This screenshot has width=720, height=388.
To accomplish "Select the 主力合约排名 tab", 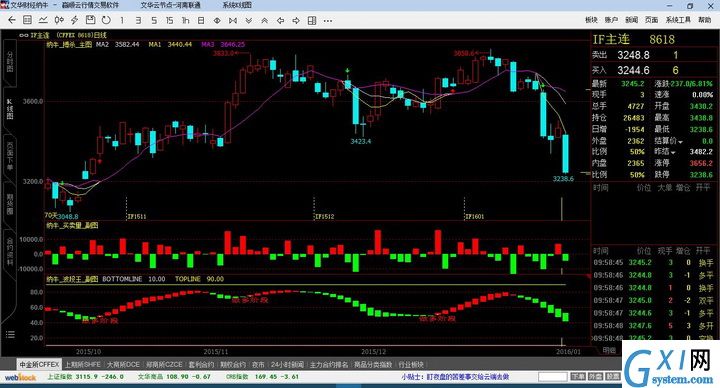I will point(329,364).
